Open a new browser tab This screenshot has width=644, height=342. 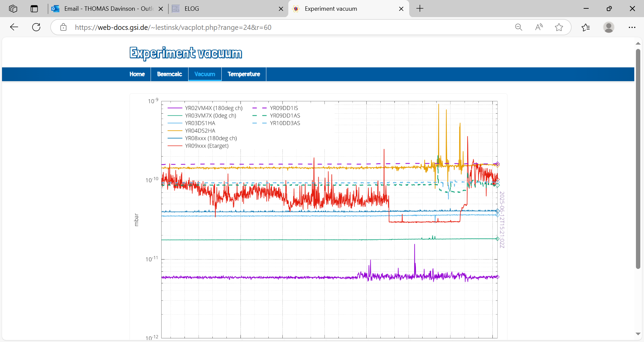pos(420,9)
